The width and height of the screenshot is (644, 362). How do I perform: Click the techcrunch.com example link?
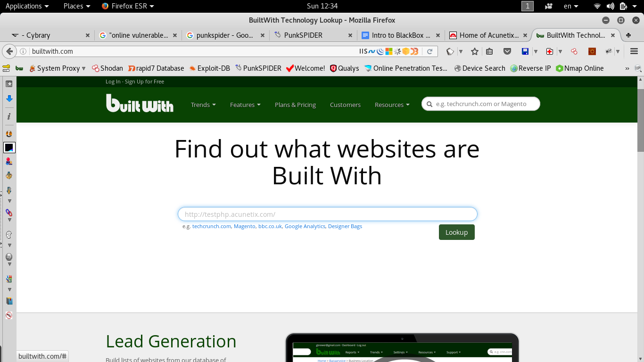click(x=212, y=226)
